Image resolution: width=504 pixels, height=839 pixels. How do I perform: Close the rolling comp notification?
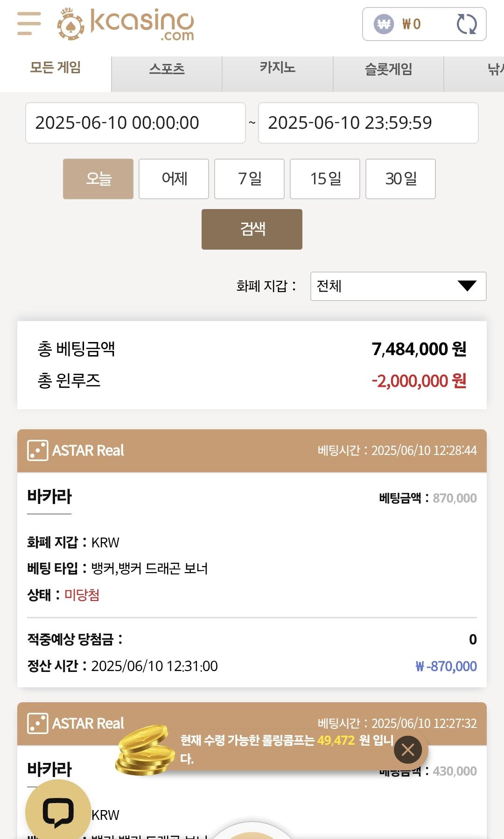pyautogui.click(x=408, y=749)
